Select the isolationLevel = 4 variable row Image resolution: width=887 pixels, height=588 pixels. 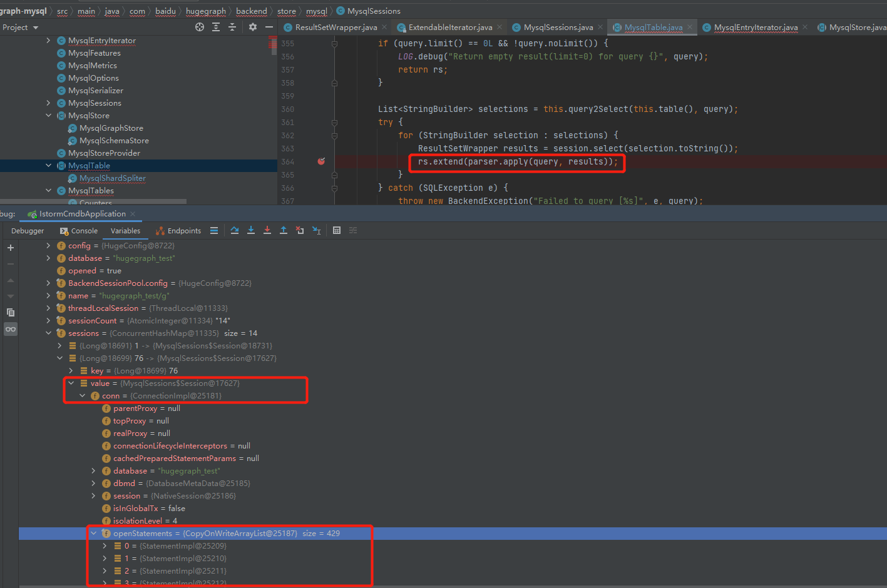[453, 520]
